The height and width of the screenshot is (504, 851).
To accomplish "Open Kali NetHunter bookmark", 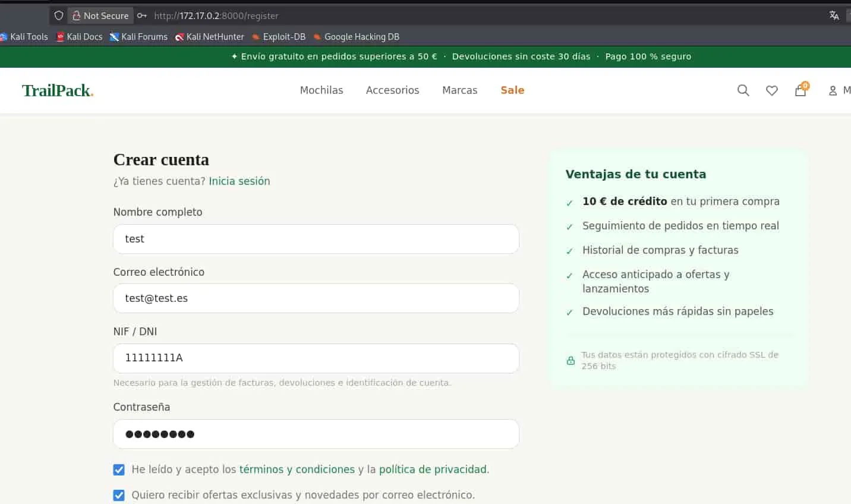I will [x=209, y=37].
